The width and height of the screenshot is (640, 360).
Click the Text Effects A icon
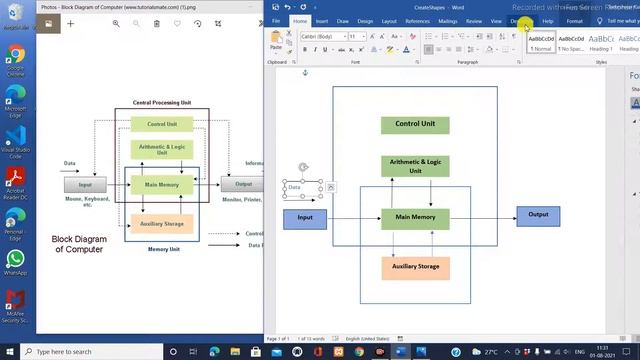coord(373,49)
